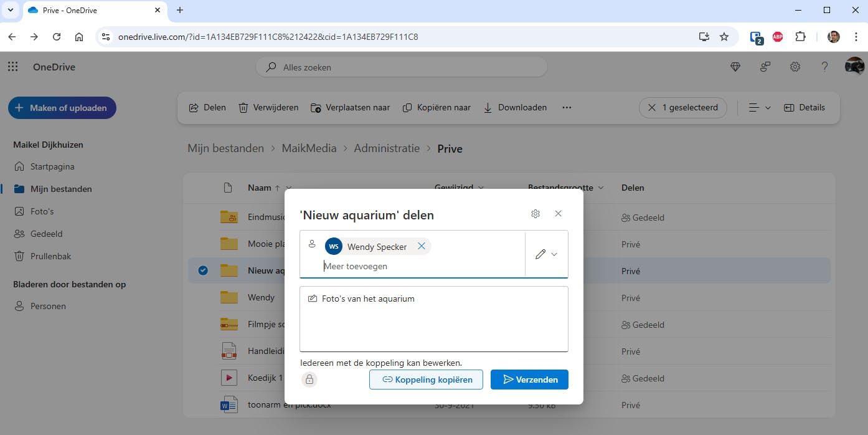Open the share settings gear icon
This screenshot has width=868, height=435.
pos(535,214)
